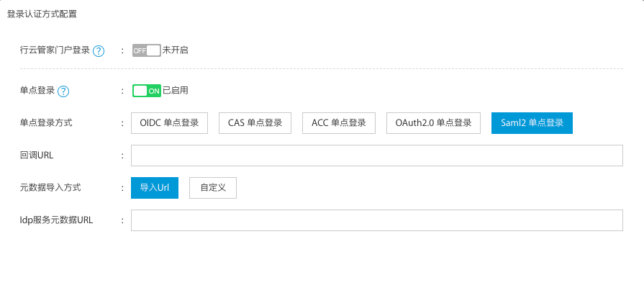Switch metadata import to 自定义
Image resolution: width=644 pixels, height=288 pixels.
[213, 187]
